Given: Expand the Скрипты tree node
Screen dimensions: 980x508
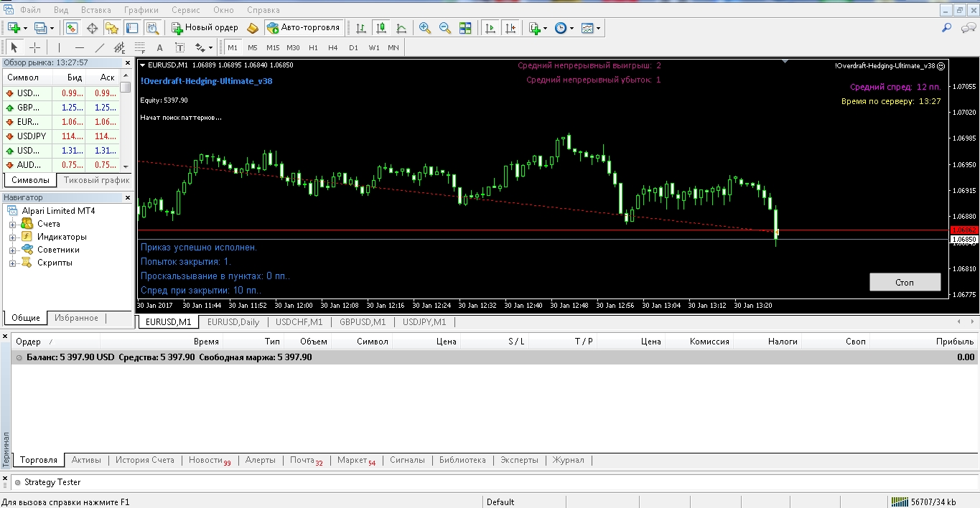Looking at the screenshot, I should coord(12,263).
